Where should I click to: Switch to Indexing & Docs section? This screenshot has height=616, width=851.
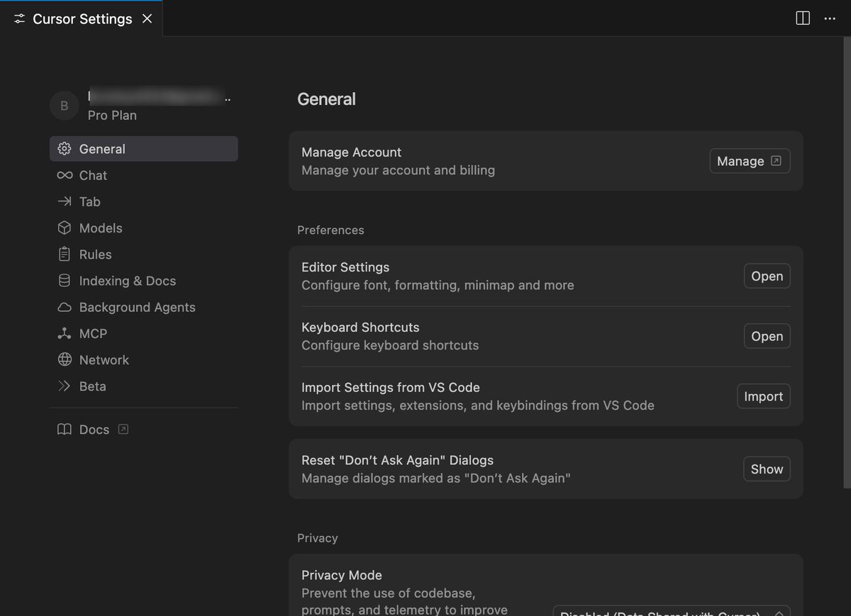click(144, 281)
